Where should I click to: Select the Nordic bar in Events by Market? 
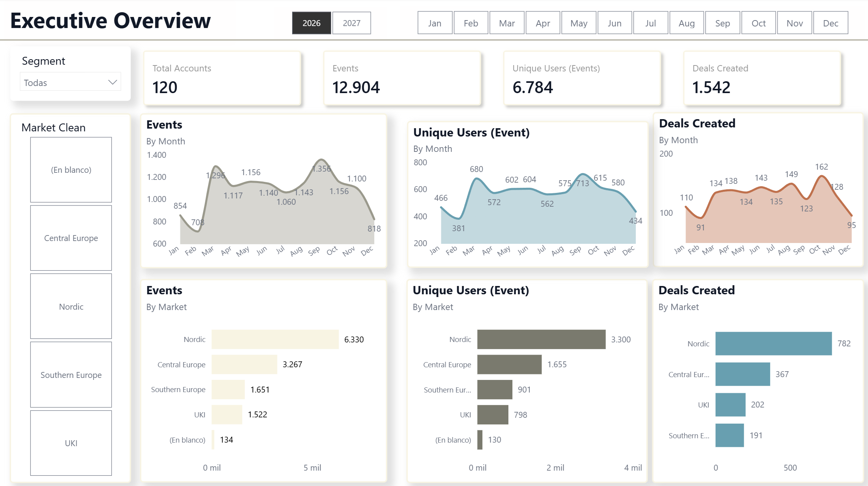click(x=275, y=339)
